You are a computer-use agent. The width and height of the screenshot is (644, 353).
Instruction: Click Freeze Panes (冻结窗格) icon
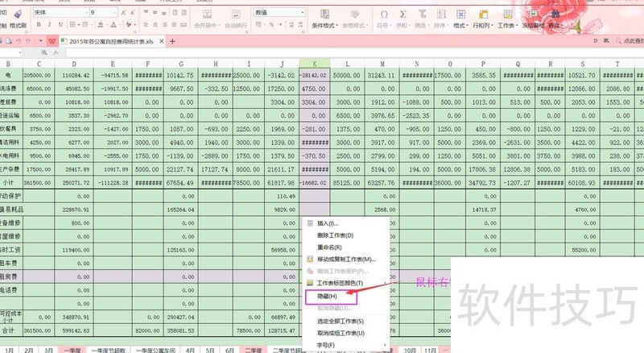(x=533, y=15)
